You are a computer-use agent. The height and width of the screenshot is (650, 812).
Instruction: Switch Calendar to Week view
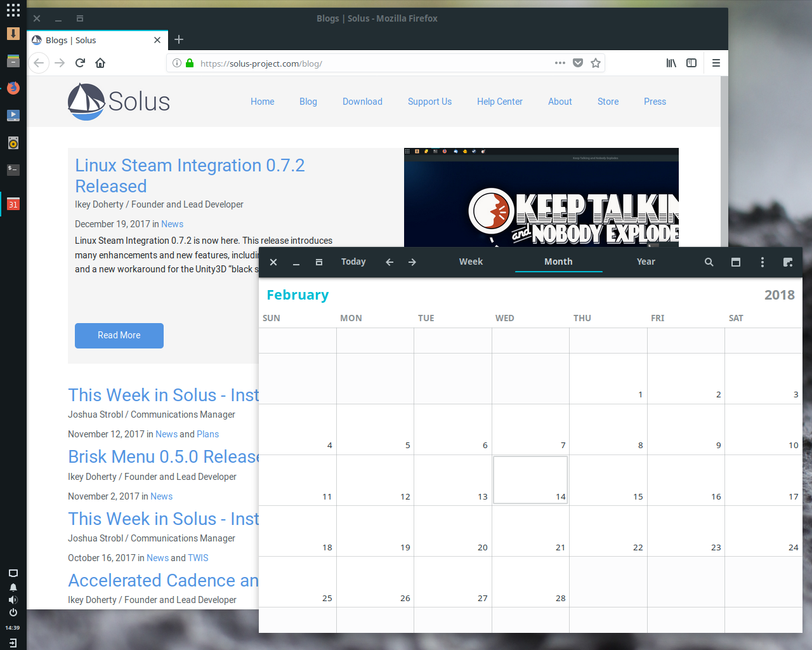coord(471,262)
